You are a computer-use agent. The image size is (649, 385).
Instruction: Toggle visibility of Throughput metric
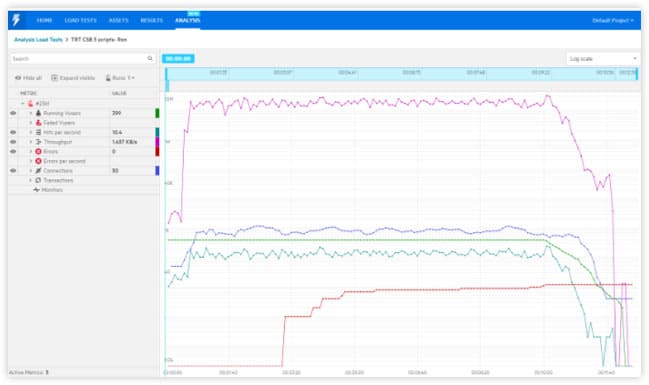coord(13,142)
